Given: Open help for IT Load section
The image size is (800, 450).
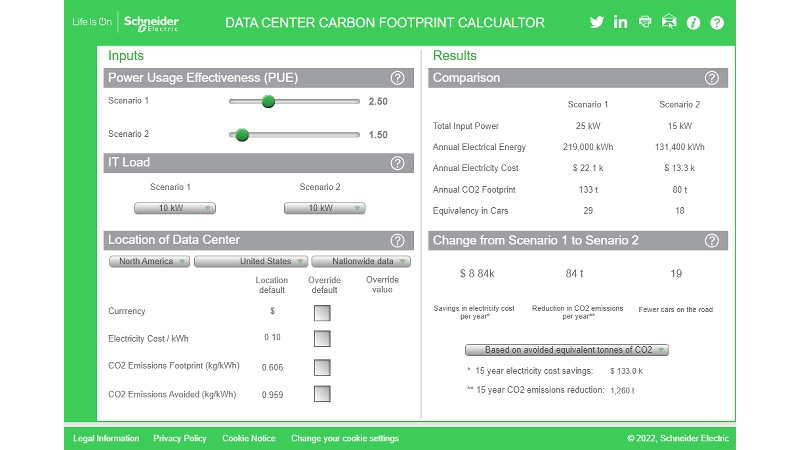Looking at the screenshot, I should pyautogui.click(x=397, y=163).
